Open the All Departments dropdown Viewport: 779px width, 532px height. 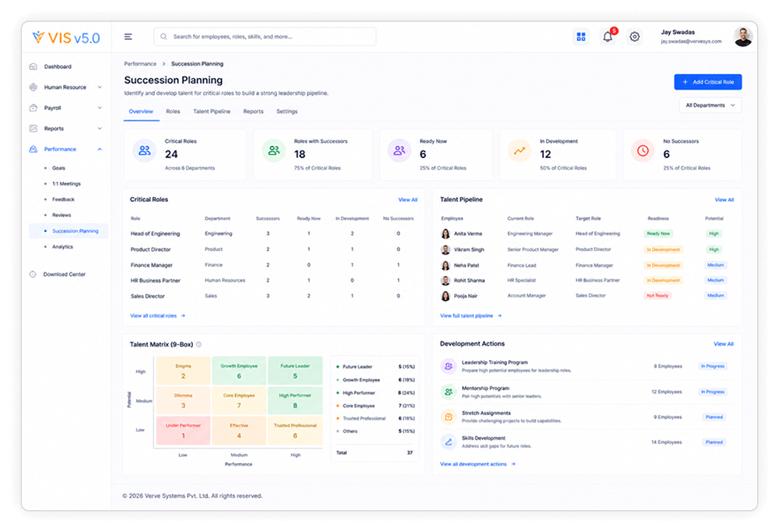pos(710,106)
